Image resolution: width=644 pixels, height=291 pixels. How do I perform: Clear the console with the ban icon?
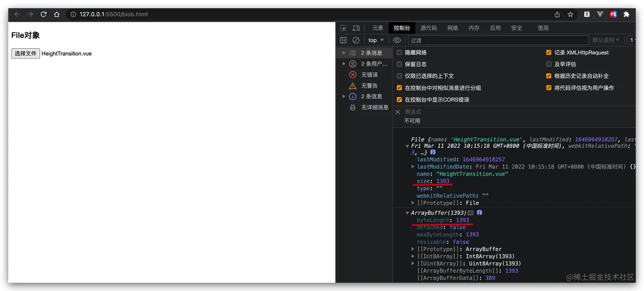pyautogui.click(x=356, y=40)
